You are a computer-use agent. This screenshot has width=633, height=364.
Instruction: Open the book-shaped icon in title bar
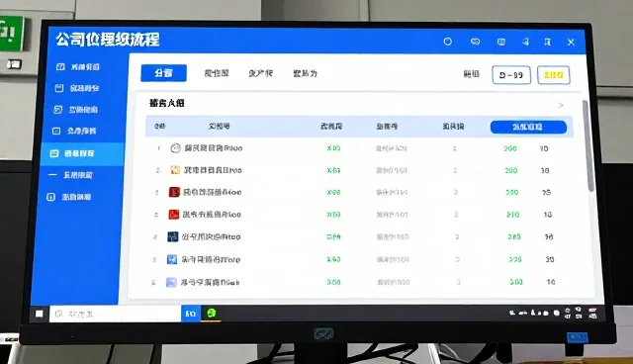click(x=501, y=42)
